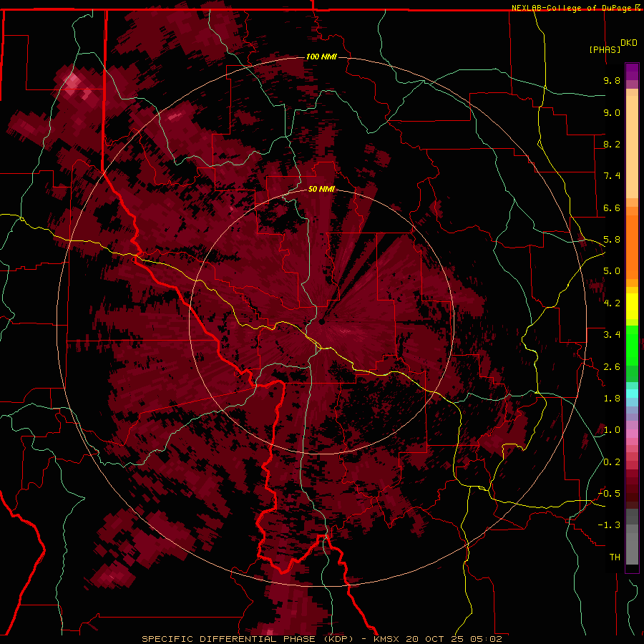The image size is (644, 644).
Task: Click the 6.6 scale value
Action: [x=612, y=208]
